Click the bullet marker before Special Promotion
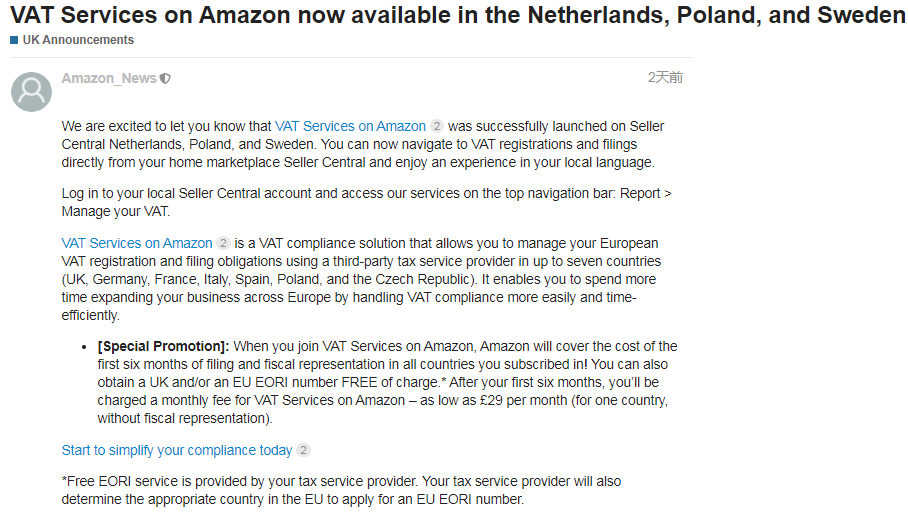 click(x=85, y=347)
